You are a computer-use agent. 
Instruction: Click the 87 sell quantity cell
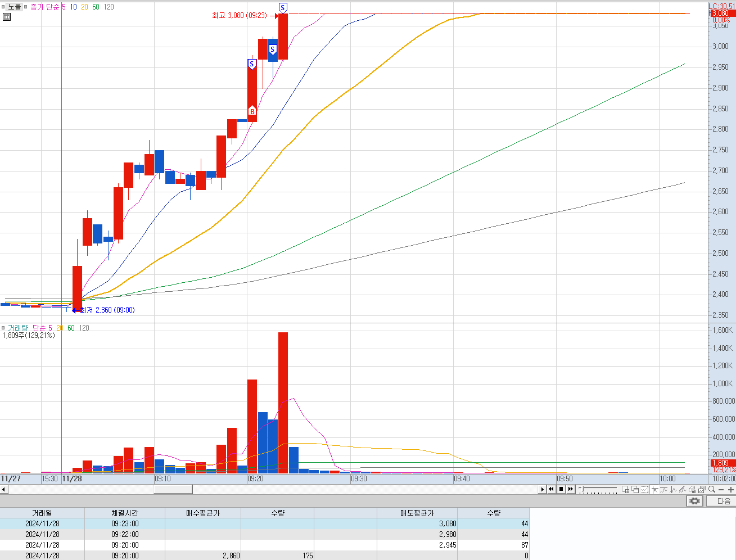(x=493, y=545)
